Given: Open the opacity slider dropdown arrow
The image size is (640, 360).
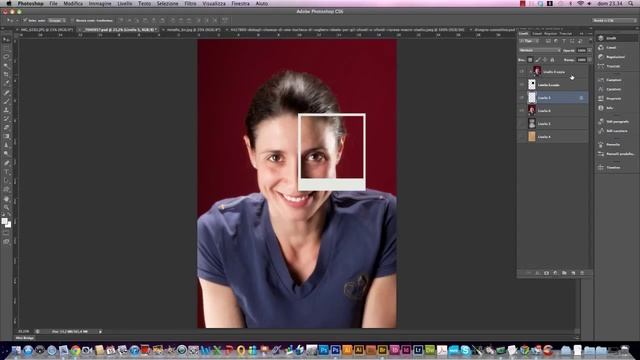Looking at the screenshot, I should click(589, 50).
